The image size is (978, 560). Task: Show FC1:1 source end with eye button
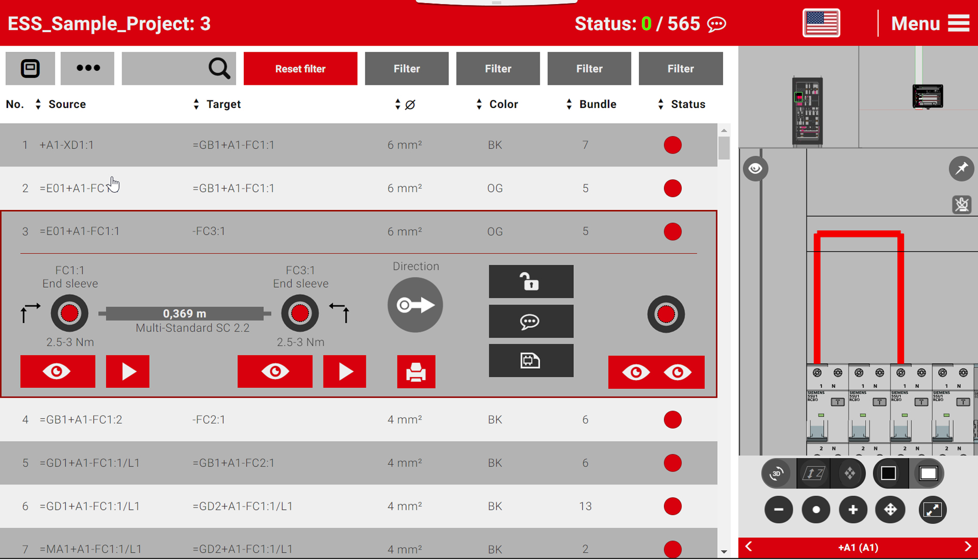click(57, 372)
